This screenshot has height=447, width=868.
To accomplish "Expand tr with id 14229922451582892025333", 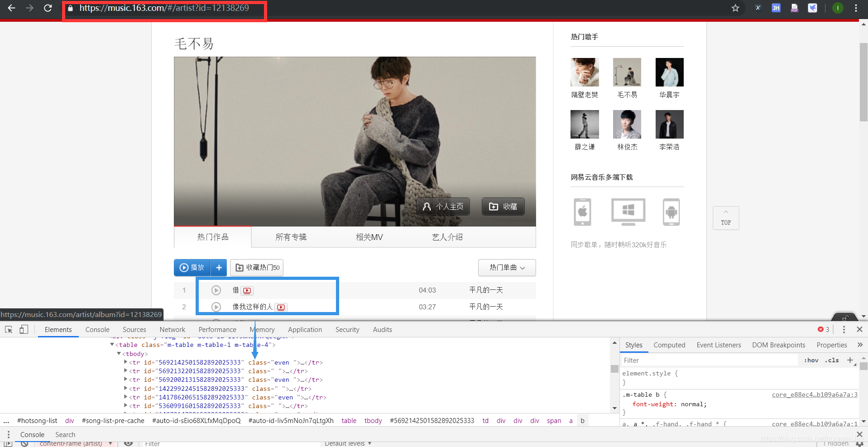I will click(126, 388).
